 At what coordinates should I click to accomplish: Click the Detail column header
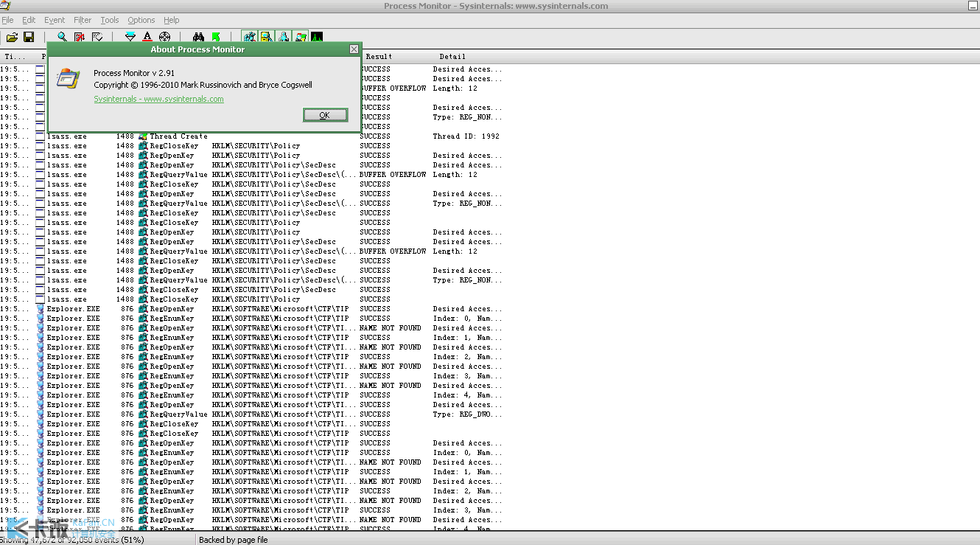click(452, 57)
